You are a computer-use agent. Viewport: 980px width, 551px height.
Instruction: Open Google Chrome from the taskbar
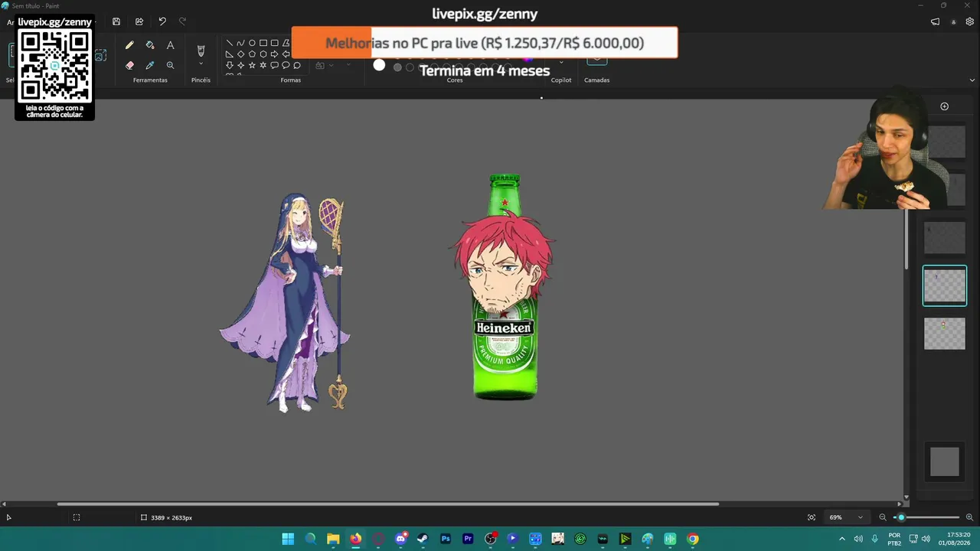693,539
